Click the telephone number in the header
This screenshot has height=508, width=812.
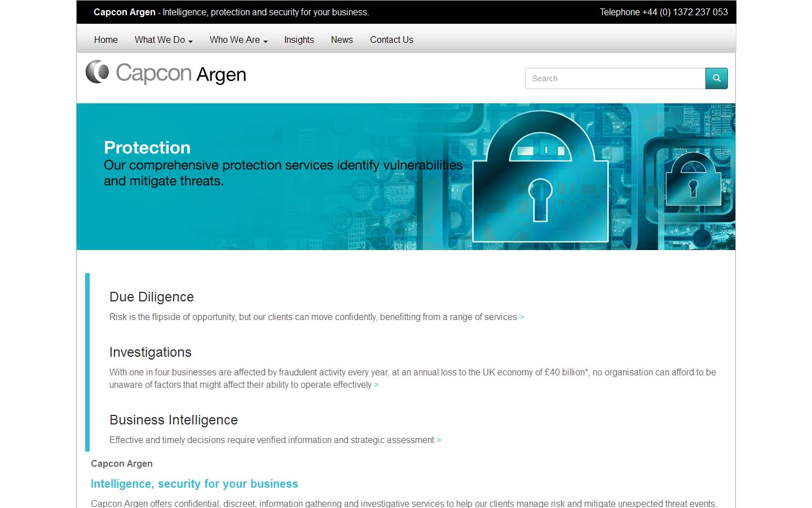664,12
